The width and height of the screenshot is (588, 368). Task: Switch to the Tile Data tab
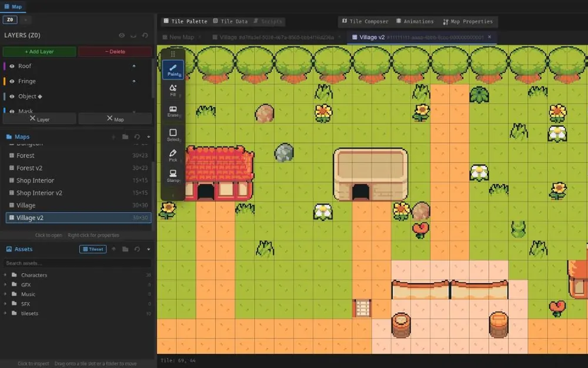coord(230,21)
